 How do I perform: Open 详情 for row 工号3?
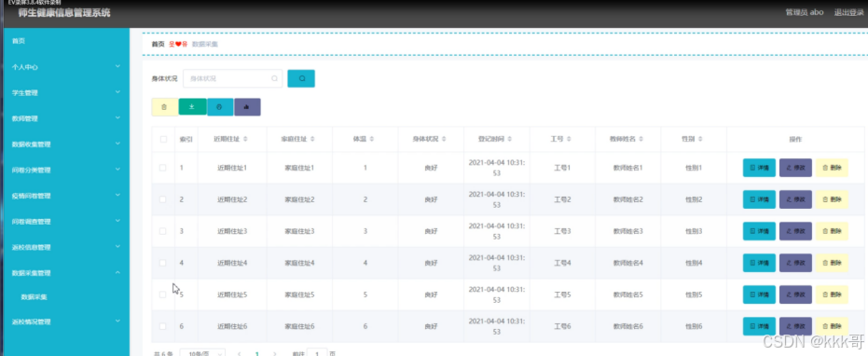click(x=759, y=231)
